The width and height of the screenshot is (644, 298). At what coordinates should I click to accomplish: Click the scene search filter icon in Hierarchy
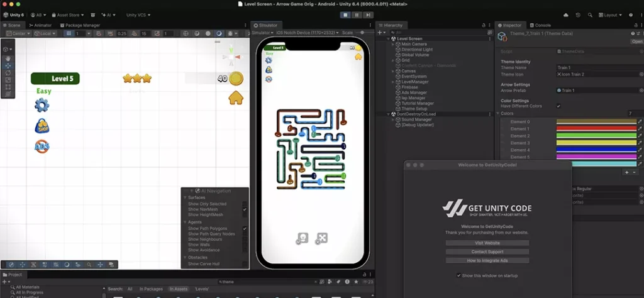[489, 32]
